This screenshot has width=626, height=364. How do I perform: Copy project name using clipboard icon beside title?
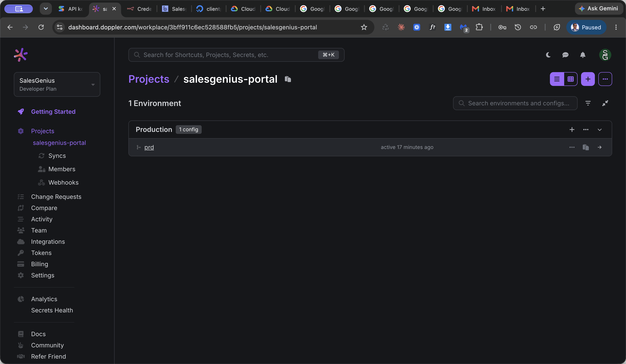tap(288, 79)
